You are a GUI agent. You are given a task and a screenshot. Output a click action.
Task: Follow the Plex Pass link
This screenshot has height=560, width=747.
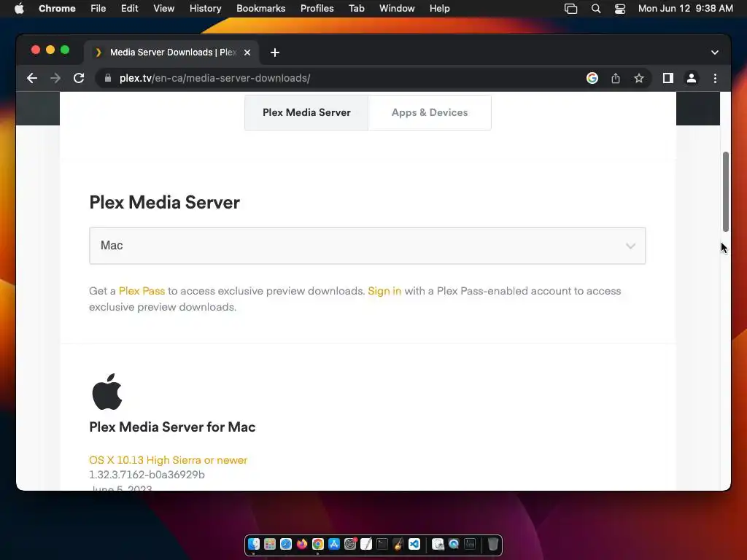pyautogui.click(x=142, y=291)
